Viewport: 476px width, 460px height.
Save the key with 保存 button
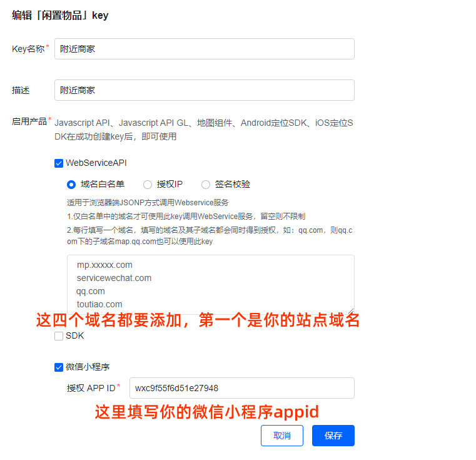click(333, 436)
